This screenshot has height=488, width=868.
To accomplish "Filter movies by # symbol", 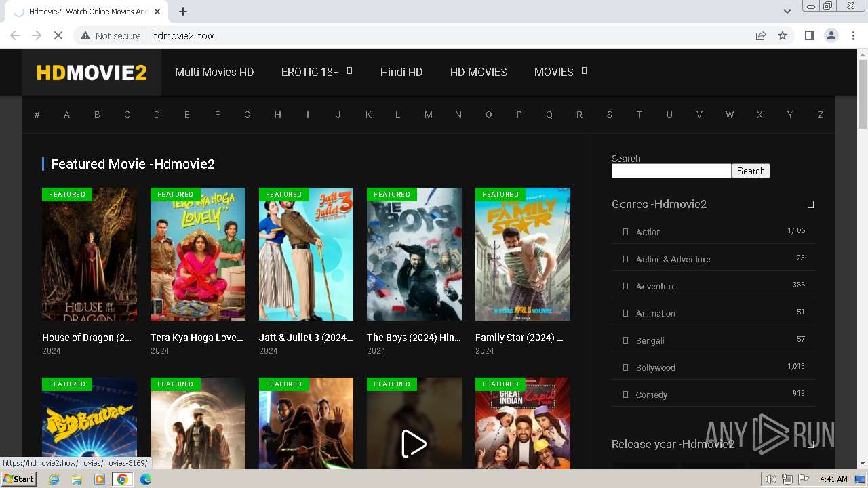I will tap(37, 115).
